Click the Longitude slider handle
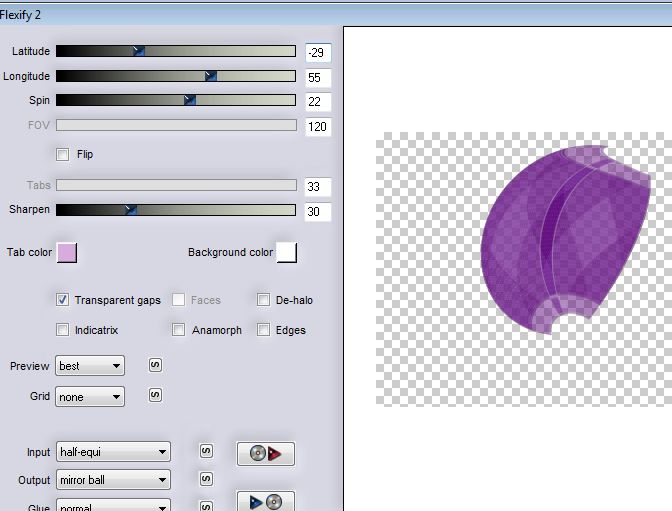The width and height of the screenshot is (672, 511). click(x=211, y=76)
